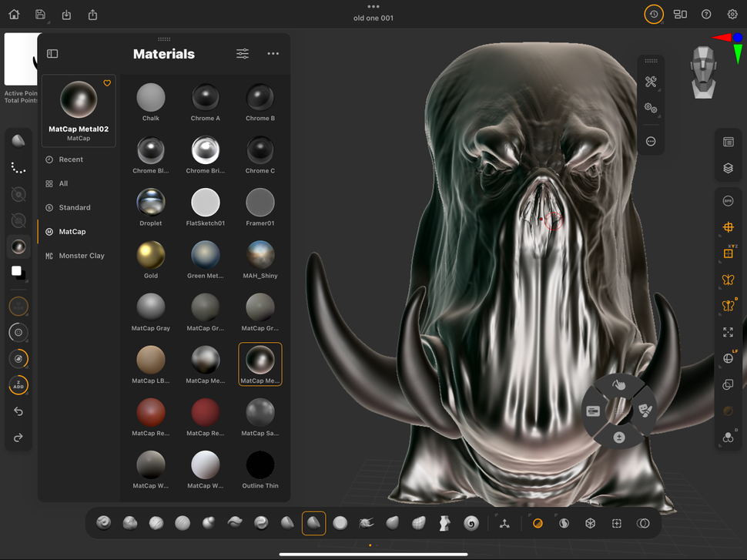Select the currently highlighted brush in the bottom bar

click(x=313, y=523)
